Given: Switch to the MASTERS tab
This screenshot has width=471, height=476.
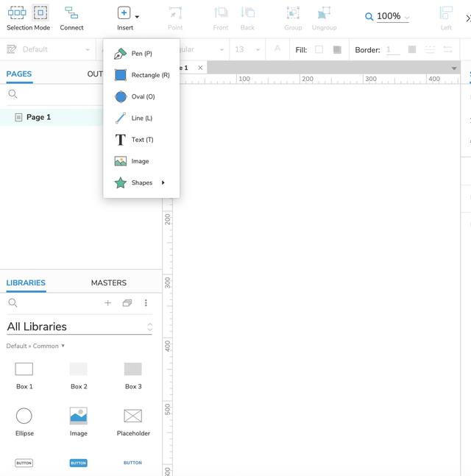Looking at the screenshot, I should (x=109, y=283).
